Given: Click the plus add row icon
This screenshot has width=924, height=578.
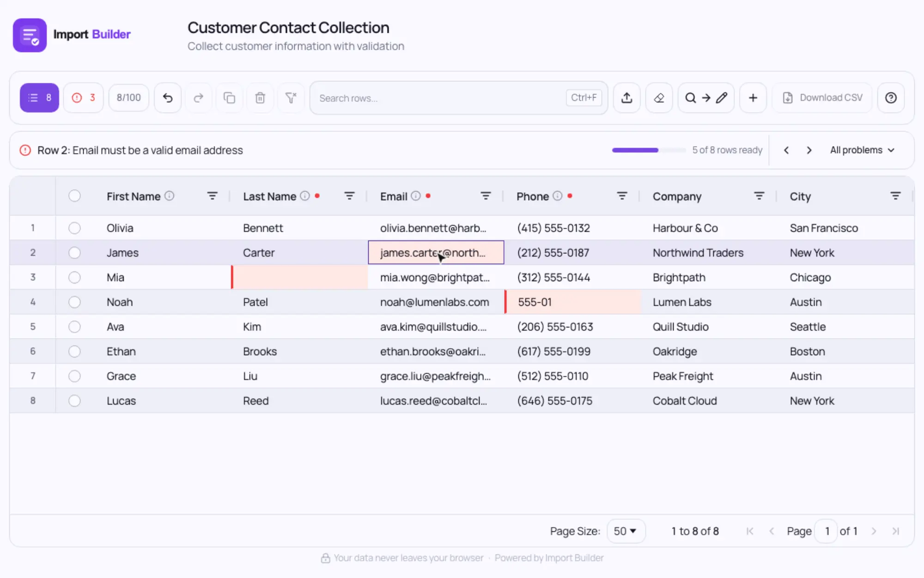Looking at the screenshot, I should tap(753, 98).
